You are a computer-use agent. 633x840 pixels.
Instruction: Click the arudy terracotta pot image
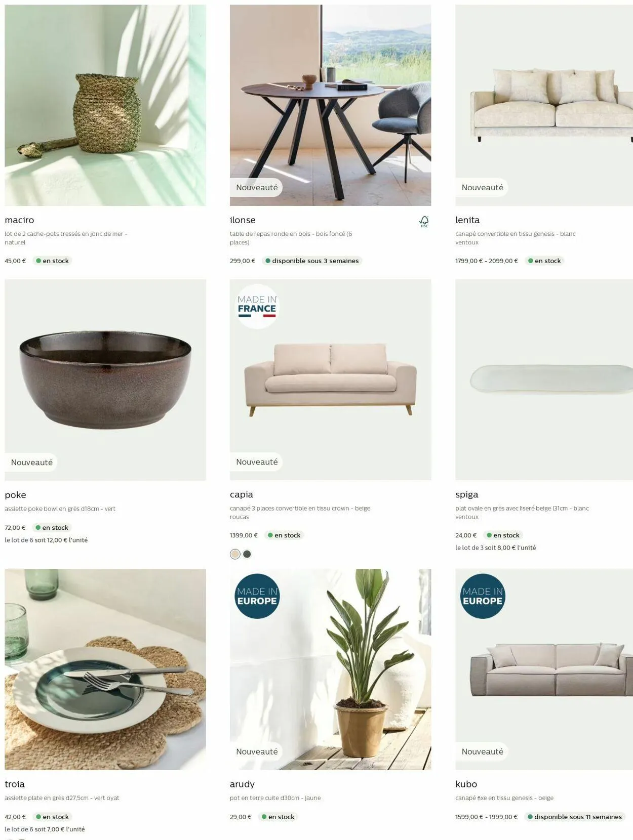[330, 669]
